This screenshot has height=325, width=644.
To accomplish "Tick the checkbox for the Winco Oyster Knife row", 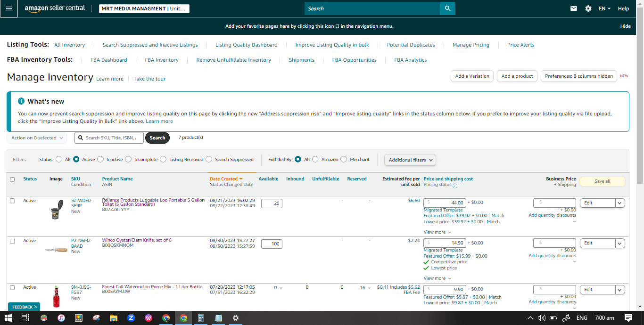I will point(12,241).
